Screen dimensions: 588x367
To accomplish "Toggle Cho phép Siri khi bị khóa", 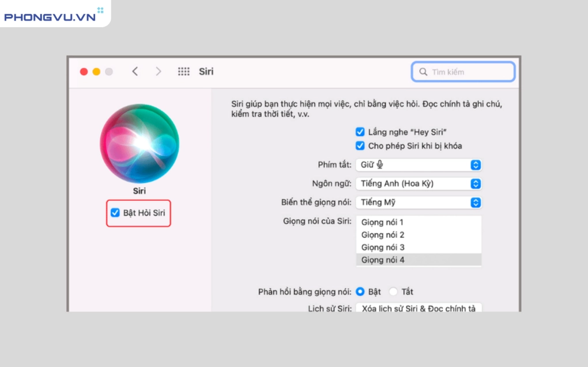I will click(360, 146).
